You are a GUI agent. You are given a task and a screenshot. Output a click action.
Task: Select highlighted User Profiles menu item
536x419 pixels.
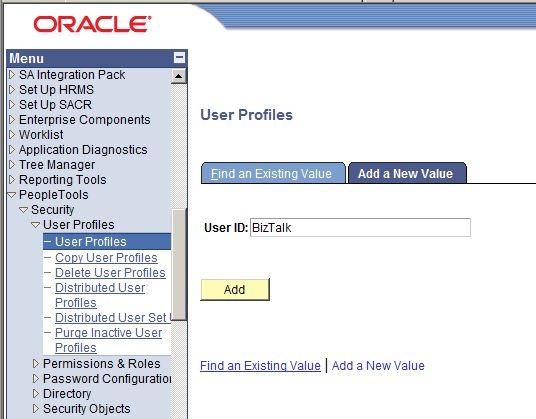(107, 242)
